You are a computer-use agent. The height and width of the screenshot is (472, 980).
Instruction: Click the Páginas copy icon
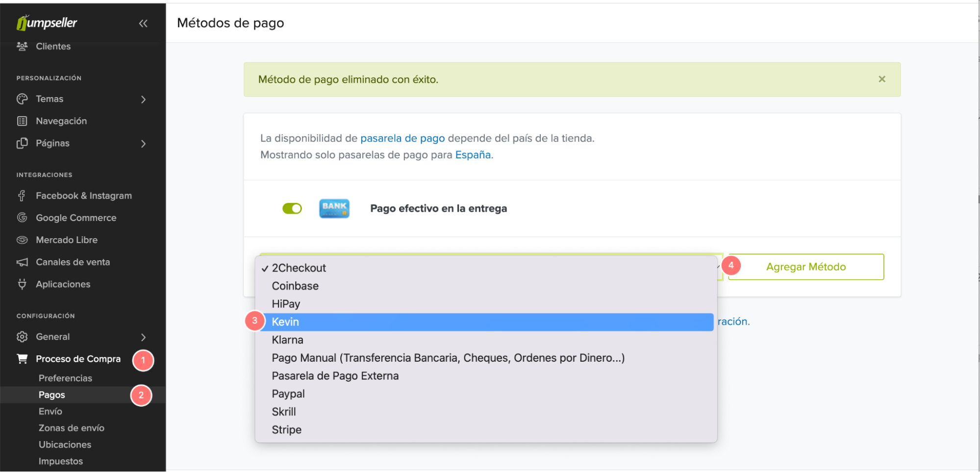tap(22, 143)
